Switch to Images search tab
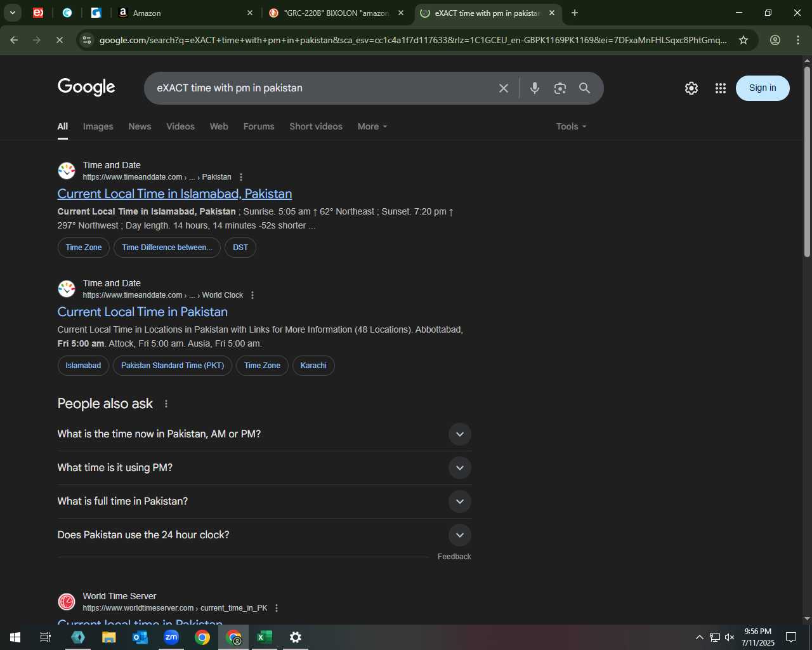 coord(98,126)
